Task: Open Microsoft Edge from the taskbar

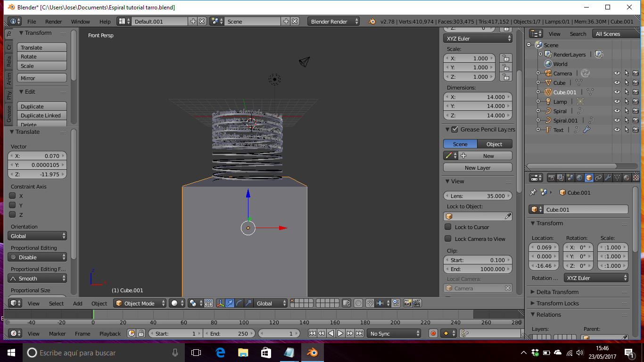Action: pos(220,352)
